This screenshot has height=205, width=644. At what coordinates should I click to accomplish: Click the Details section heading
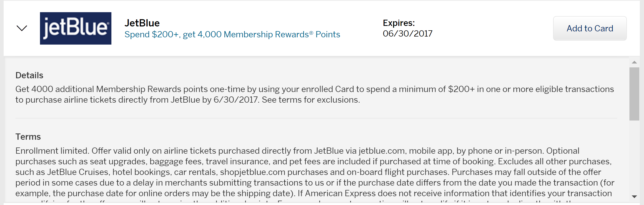click(x=29, y=75)
